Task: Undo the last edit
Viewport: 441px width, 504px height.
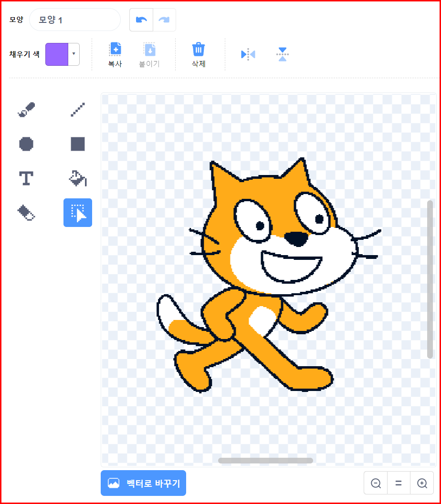Action: pyautogui.click(x=141, y=20)
